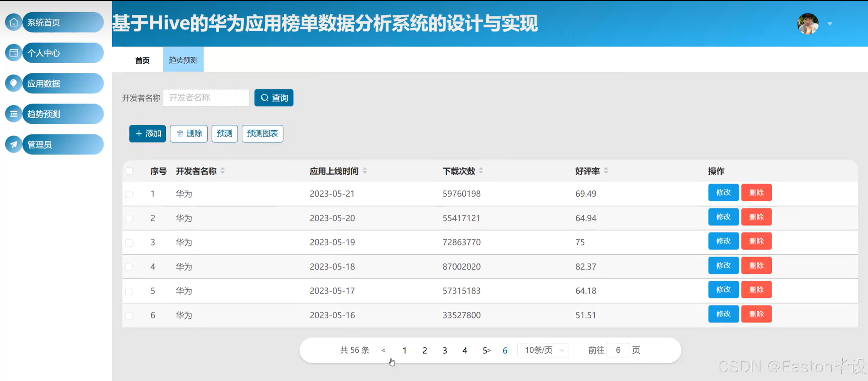Click 删除 for the 2023-05-21 row

756,192
